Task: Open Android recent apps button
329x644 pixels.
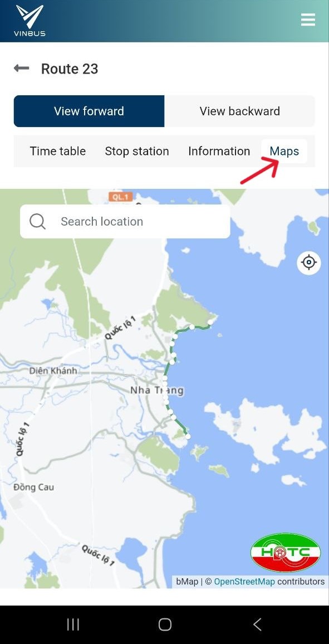Action: [x=73, y=625]
